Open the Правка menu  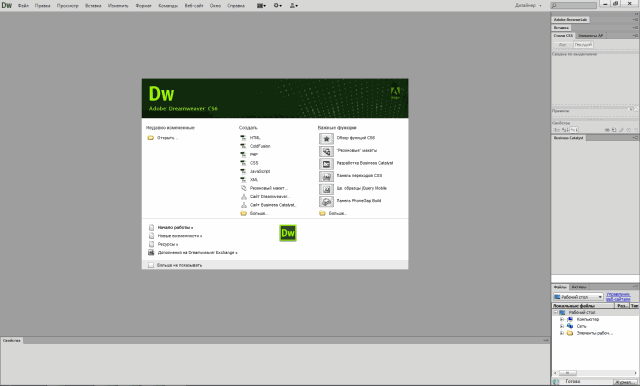(x=42, y=6)
